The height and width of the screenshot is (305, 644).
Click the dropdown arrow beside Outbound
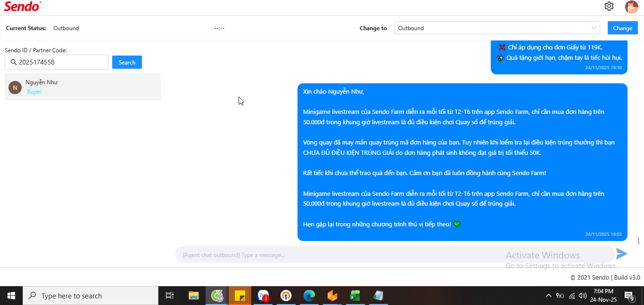pos(594,28)
